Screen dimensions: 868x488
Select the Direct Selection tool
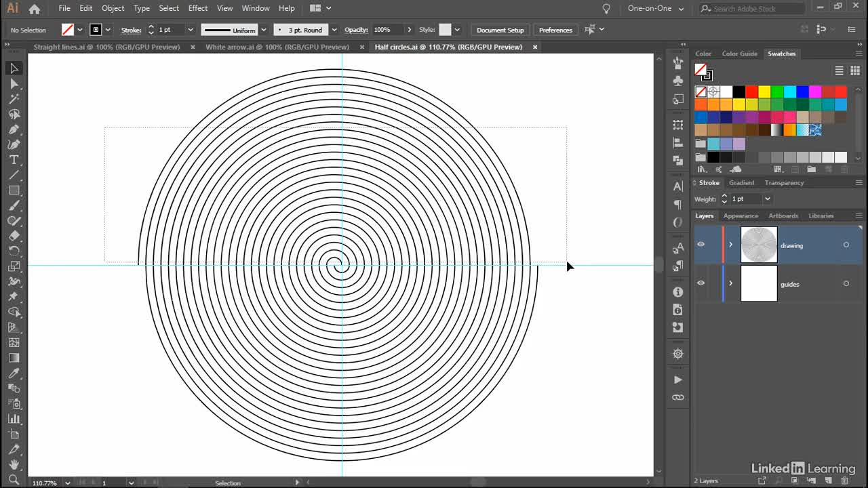coord(14,84)
